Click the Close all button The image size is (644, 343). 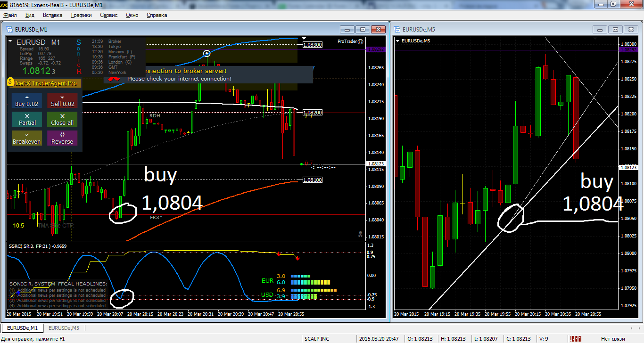click(62, 119)
